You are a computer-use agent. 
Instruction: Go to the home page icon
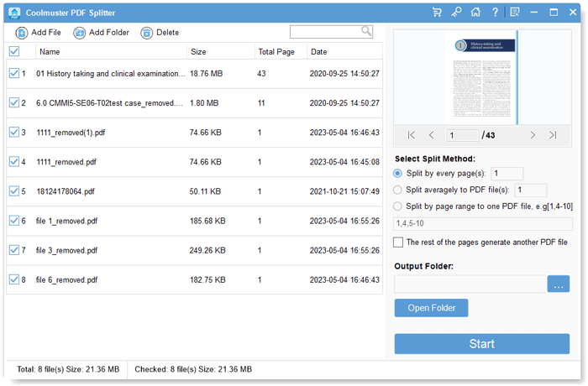pyautogui.click(x=475, y=13)
